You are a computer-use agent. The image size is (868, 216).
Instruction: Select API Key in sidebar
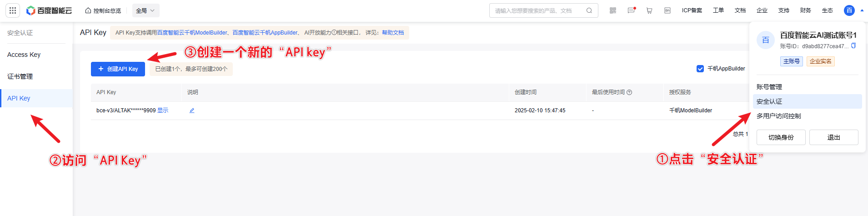[36, 98]
